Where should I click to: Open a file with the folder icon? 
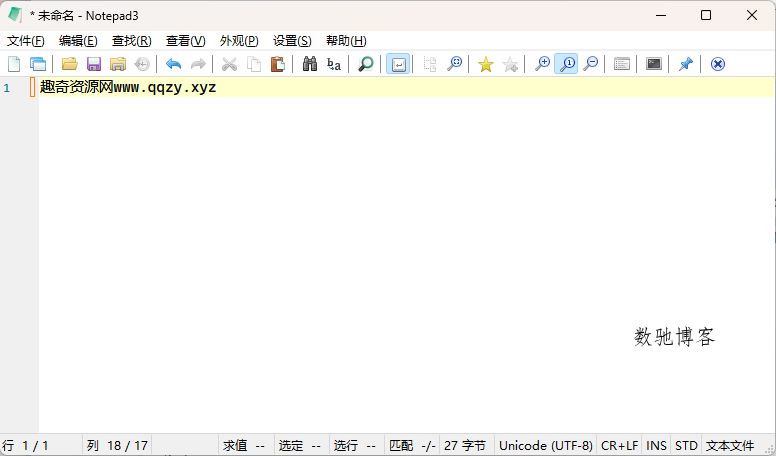[x=70, y=64]
